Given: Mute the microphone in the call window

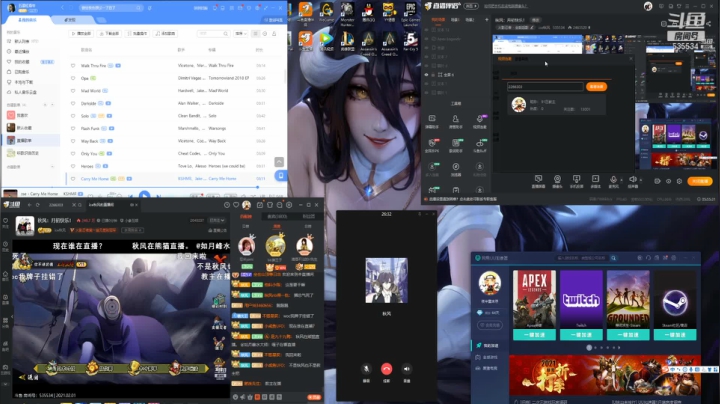Looking at the screenshot, I should click(x=366, y=369).
